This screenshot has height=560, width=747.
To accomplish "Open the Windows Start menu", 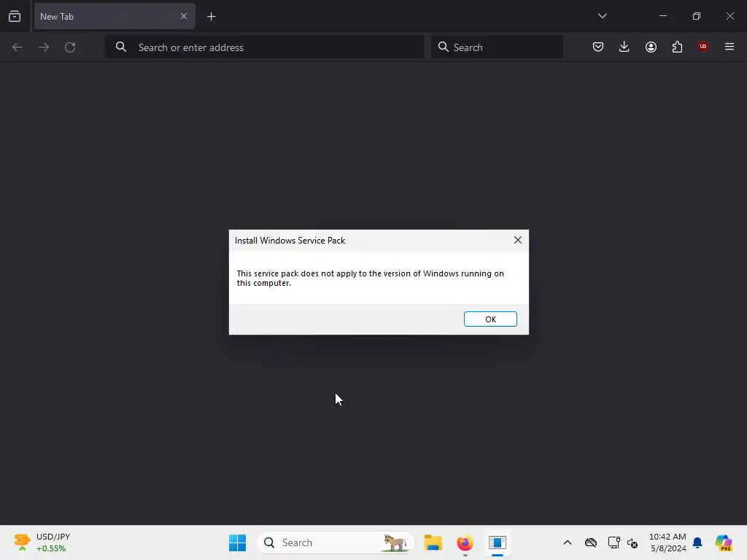I will [237, 542].
